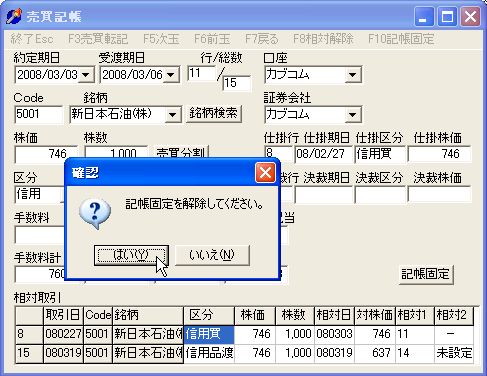Select the F6前玉 menu item
487x376 pixels.
(212, 39)
